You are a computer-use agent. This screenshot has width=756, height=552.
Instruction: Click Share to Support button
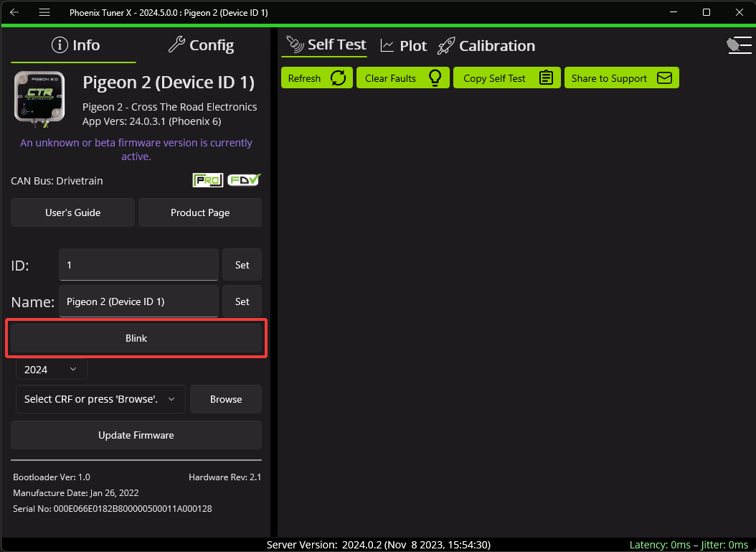[x=621, y=78]
